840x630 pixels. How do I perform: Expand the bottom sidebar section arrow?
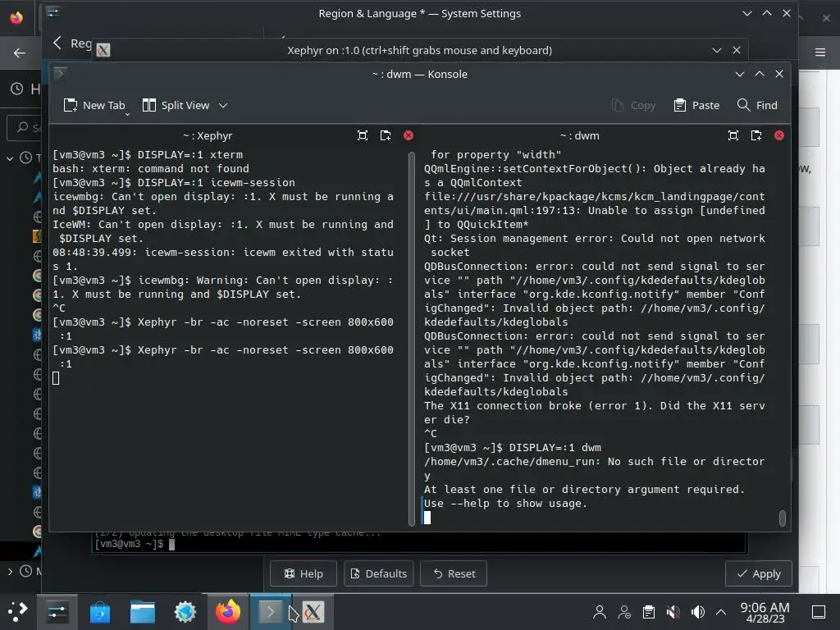[x=10, y=572]
